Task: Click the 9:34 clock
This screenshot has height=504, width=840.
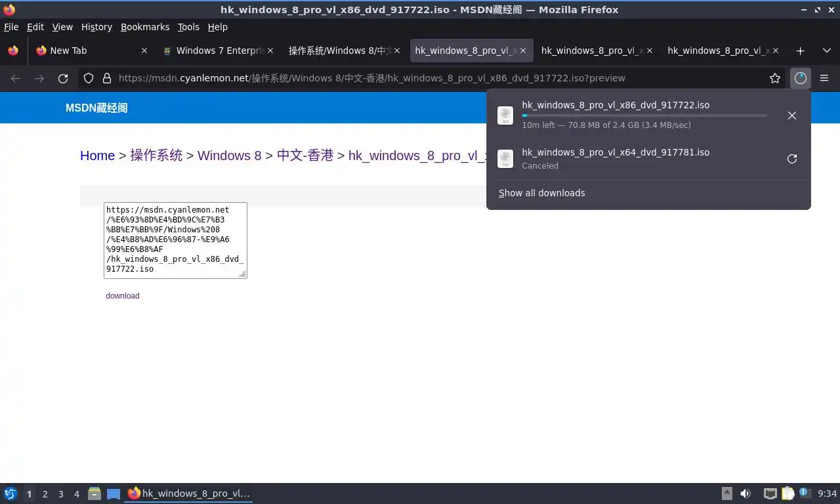Action: point(827,493)
